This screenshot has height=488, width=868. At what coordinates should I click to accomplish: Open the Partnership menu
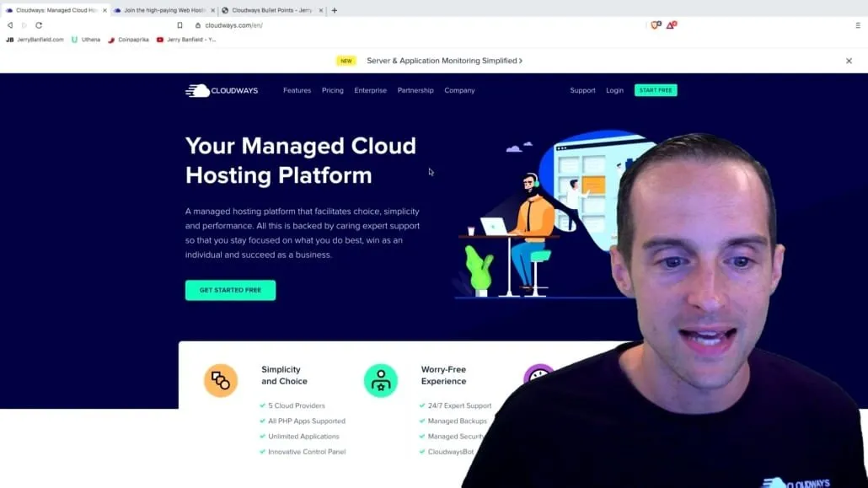pyautogui.click(x=415, y=90)
